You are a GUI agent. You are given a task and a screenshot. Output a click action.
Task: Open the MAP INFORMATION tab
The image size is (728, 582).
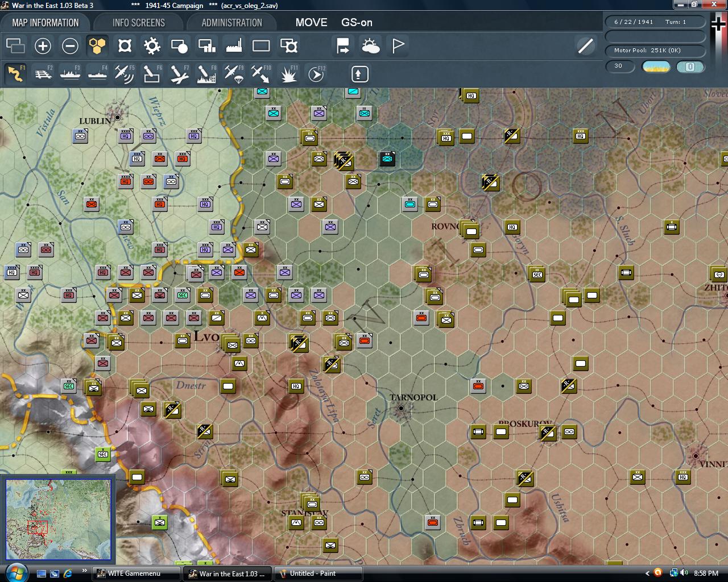point(45,23)
